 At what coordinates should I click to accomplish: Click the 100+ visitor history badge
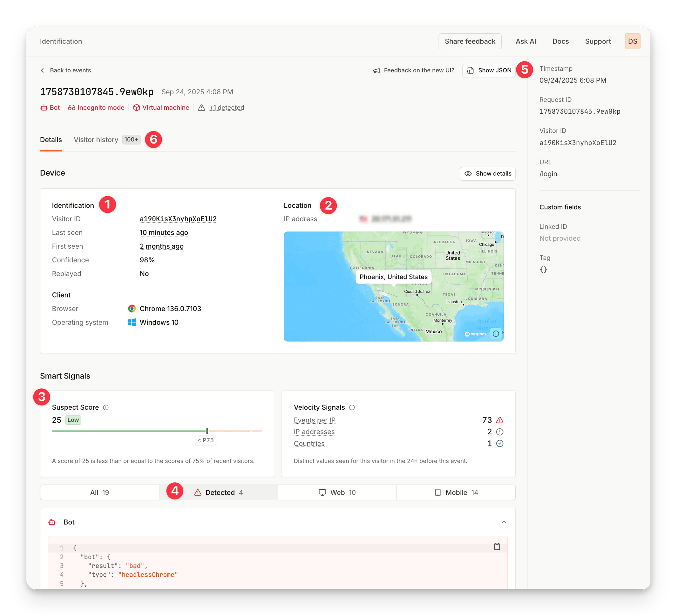pyautogui.click(x=131, y=140)
